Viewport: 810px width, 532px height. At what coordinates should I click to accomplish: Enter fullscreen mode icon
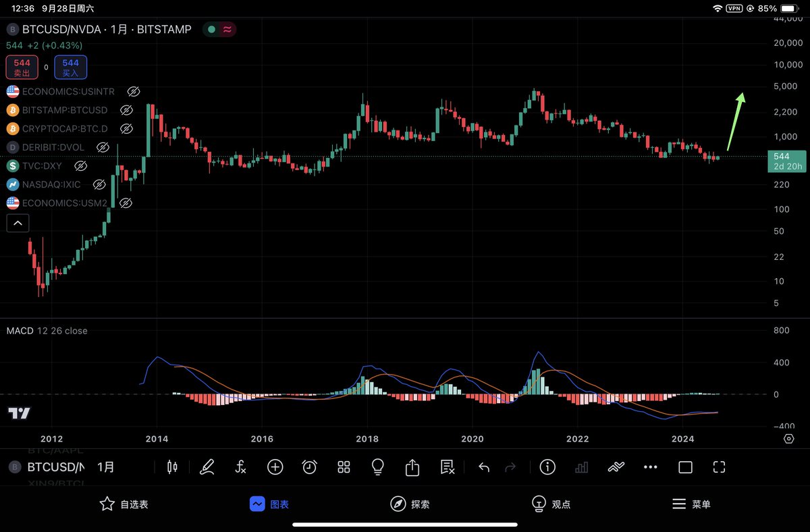point(719,467)
